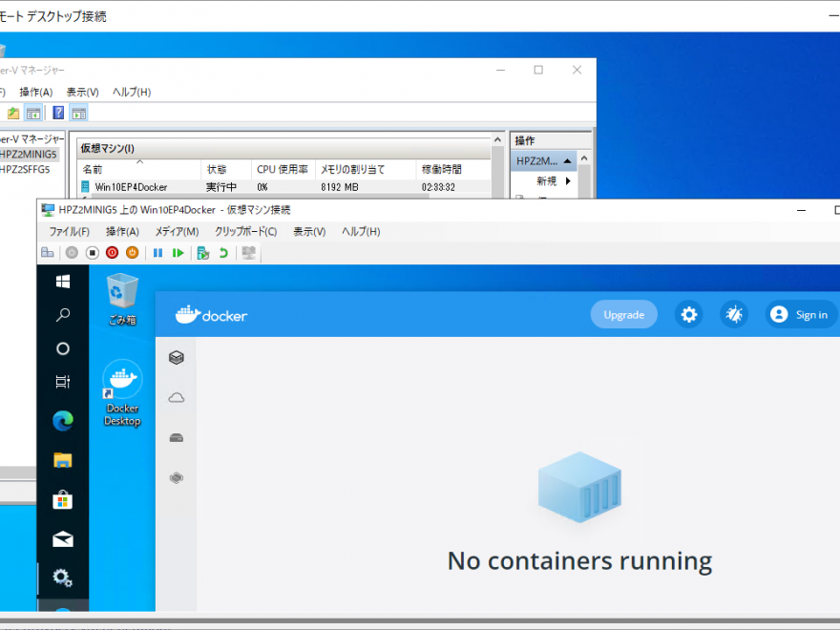Open the guest Windows Start menu
Image resolution: width=840 pixels, height=630 pixels.
point(63,282)
